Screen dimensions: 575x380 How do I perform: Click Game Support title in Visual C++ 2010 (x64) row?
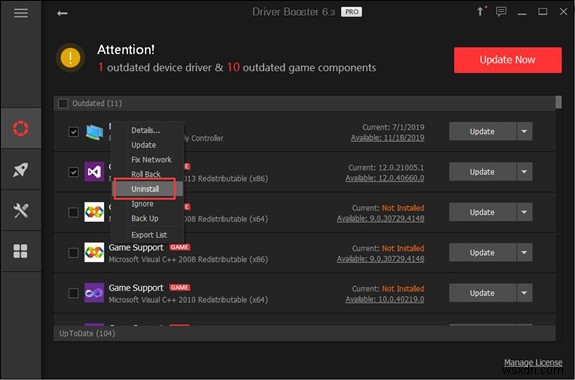(x=136, y=288)
